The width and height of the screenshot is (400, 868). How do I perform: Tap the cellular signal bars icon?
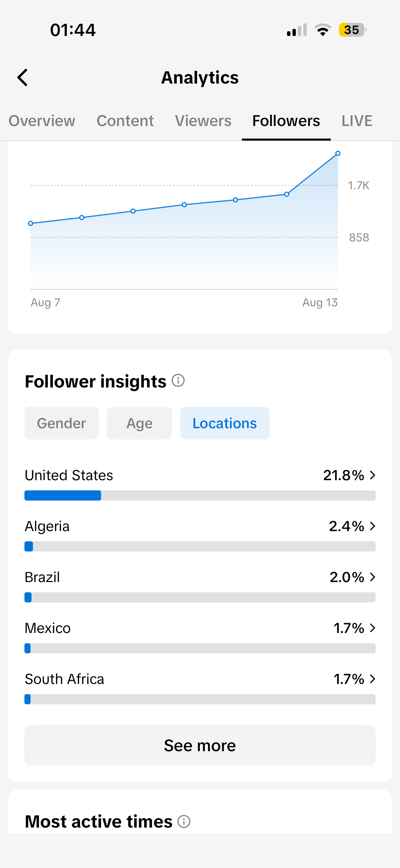297,30
